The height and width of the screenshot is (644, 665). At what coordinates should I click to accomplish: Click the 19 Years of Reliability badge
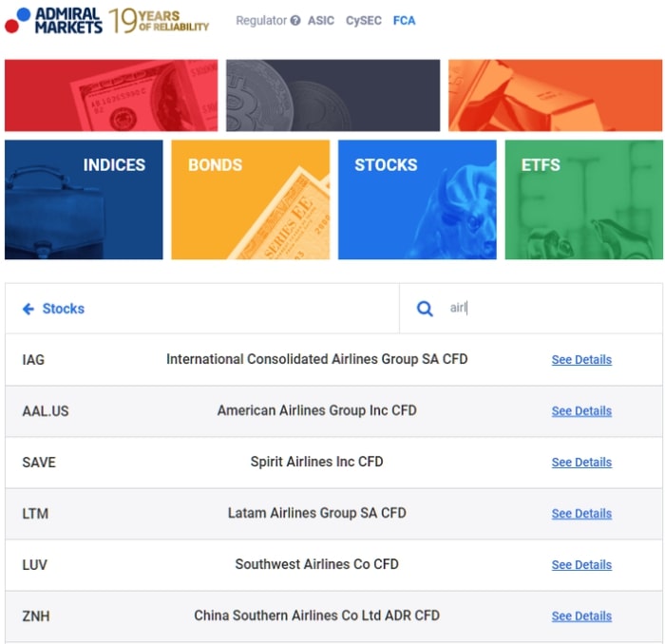[159, 20]
